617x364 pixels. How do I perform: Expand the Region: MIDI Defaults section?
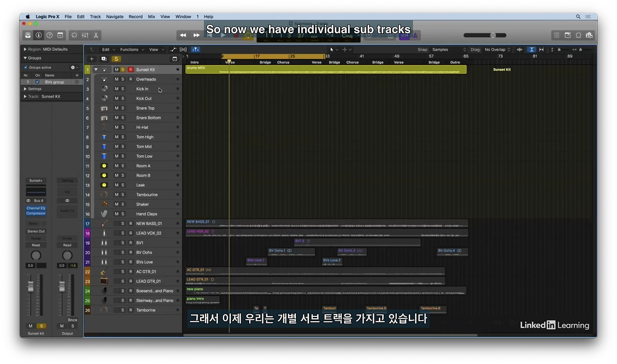click(25, 49)
